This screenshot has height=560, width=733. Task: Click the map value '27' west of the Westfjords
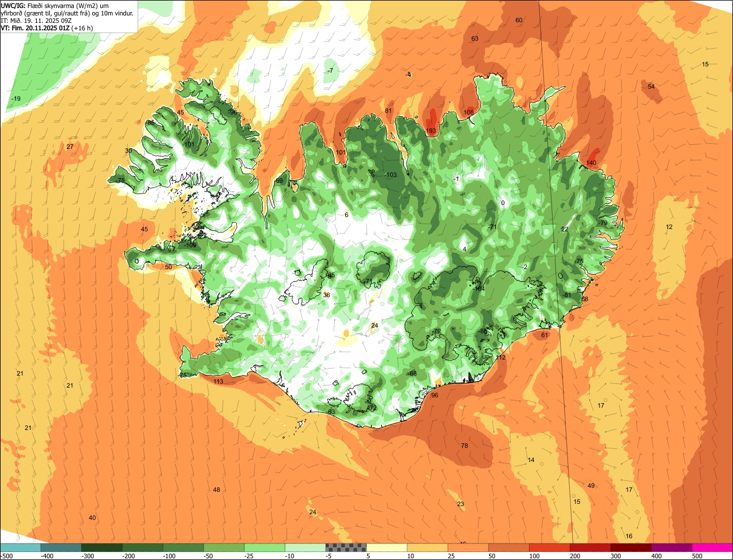(70, 147)
